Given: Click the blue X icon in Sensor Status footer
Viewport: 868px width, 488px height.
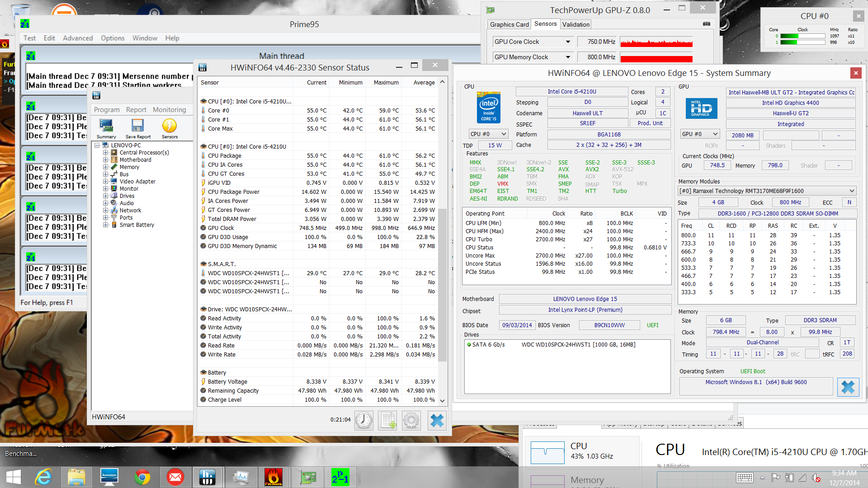Looking at the screenshot, I should click(437, 420).
